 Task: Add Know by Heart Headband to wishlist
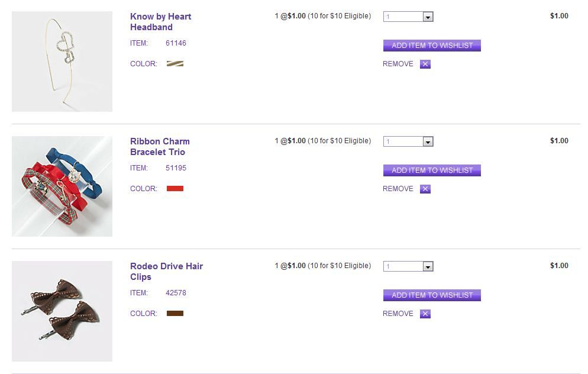click(x=432, y=46)
